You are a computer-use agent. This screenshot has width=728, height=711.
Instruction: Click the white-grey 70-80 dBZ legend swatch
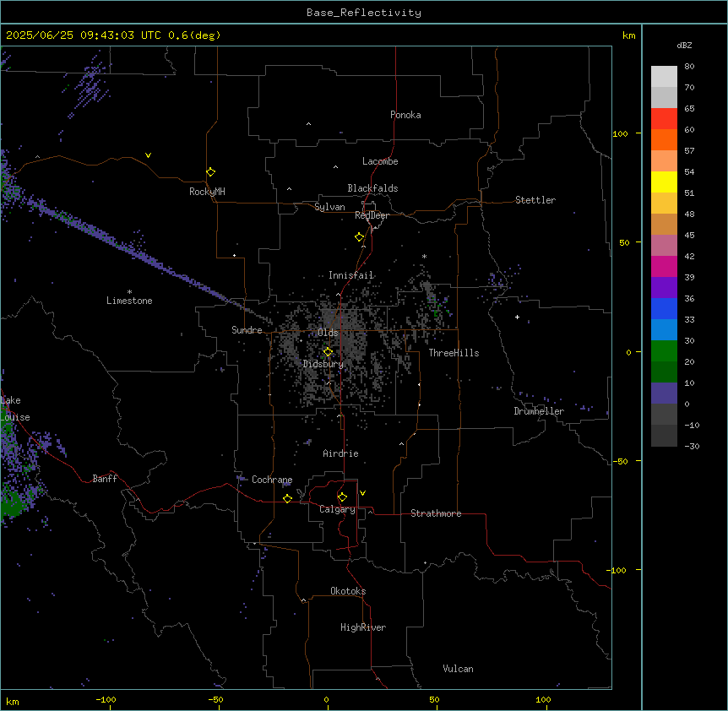(664, 77)
